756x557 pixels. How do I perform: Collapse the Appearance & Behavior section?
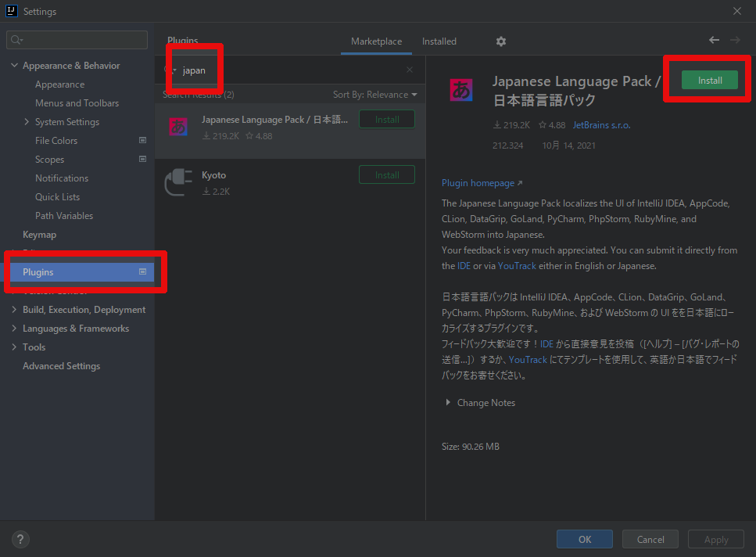click(15, 65)
